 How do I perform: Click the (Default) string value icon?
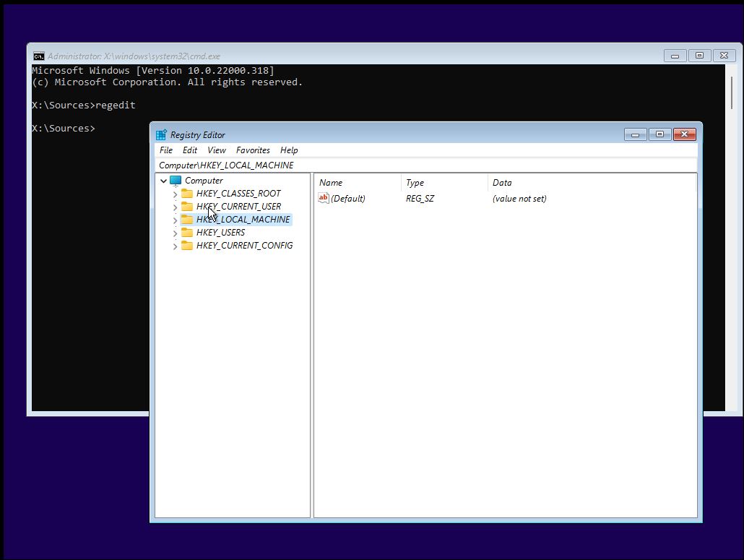pyautogui.click(x=323, y=198)
